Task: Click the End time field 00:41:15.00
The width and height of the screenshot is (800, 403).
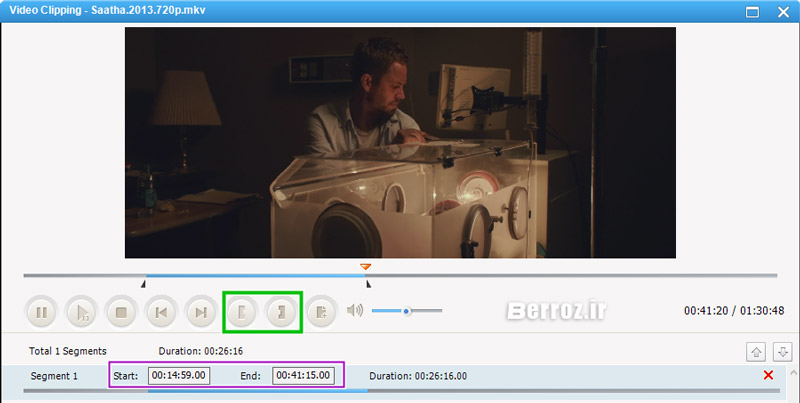Action: click(303, 376)
